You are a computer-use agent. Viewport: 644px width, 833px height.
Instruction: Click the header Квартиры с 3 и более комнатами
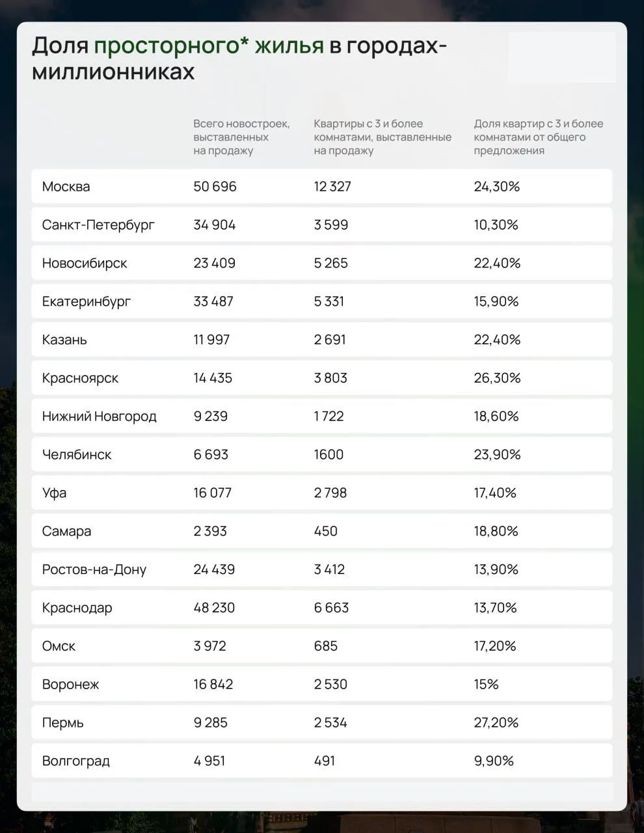[x=382, y=137]
